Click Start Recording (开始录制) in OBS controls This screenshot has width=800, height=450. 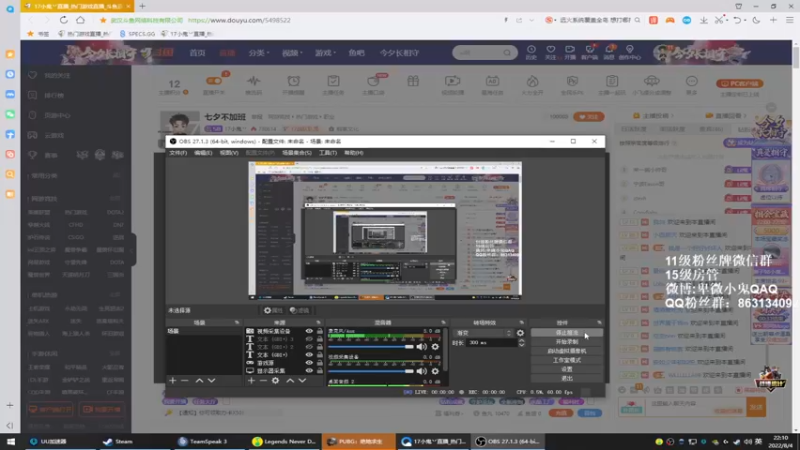coord(566,342)
